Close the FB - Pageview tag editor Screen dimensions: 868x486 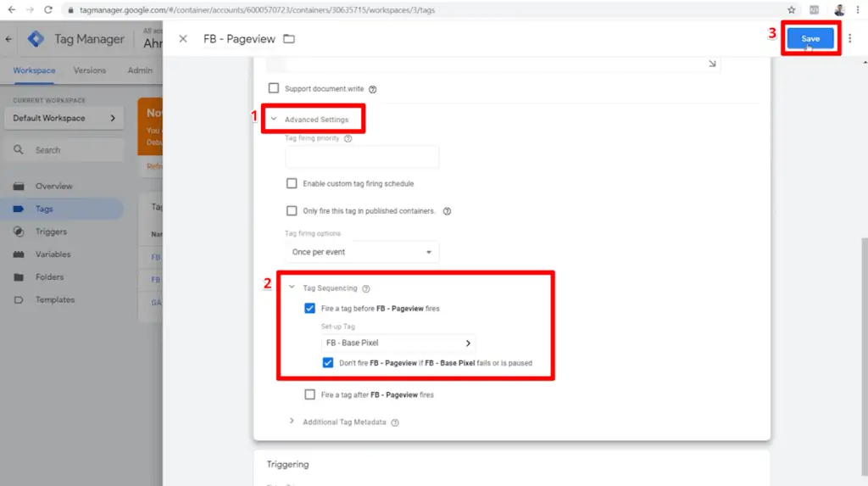[x=183, y=39]
